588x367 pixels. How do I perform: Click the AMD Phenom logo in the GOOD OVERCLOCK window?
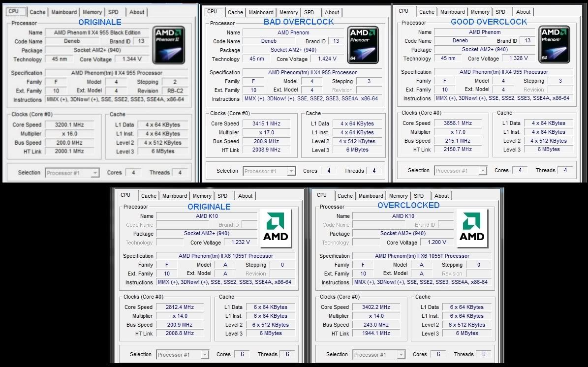[554, 44]
